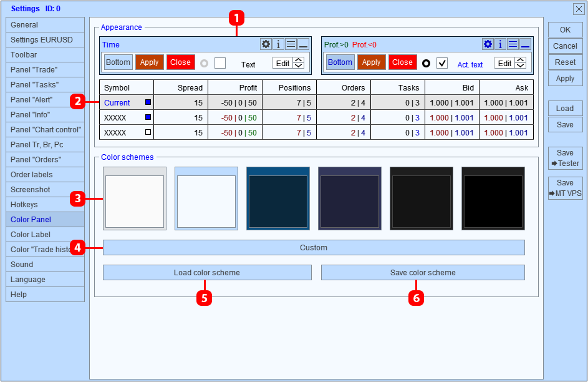Open Sound settings tab
The image size is (588, 382).
45,265
